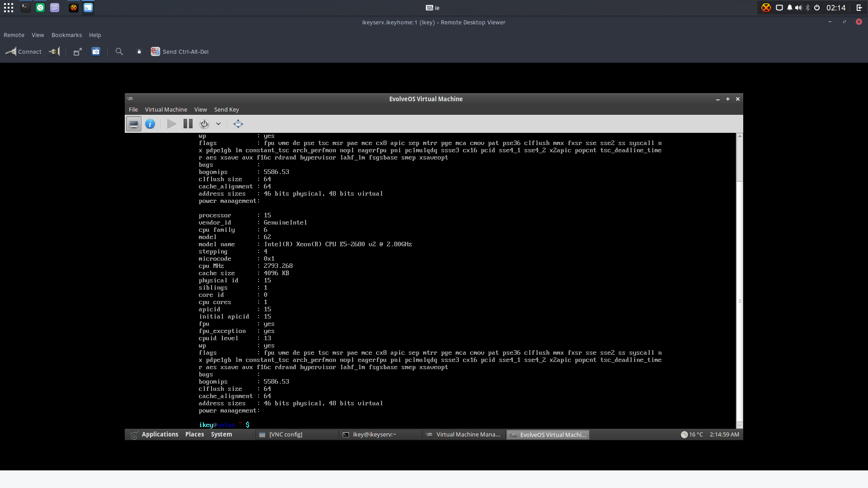Switch to the [VNC config] taskbar window

pos(297,435)
